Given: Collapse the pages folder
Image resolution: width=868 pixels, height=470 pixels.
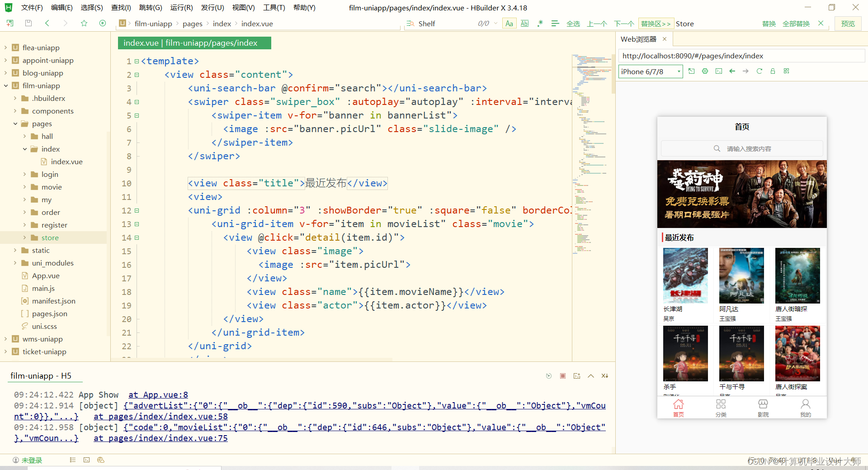Looking at the screenshot, I should [x=15, y=123].
